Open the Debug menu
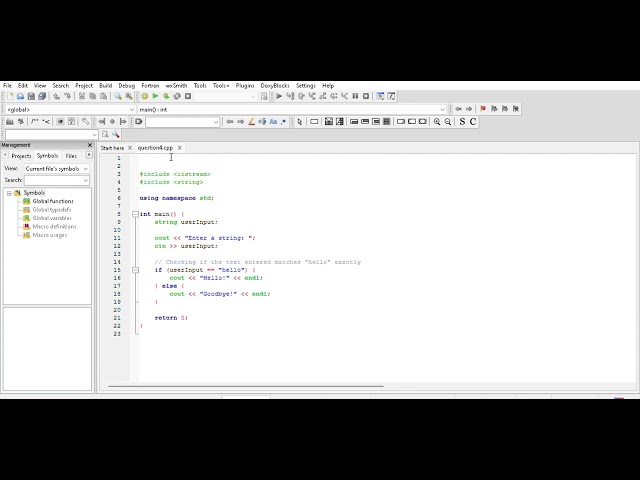 127,86
